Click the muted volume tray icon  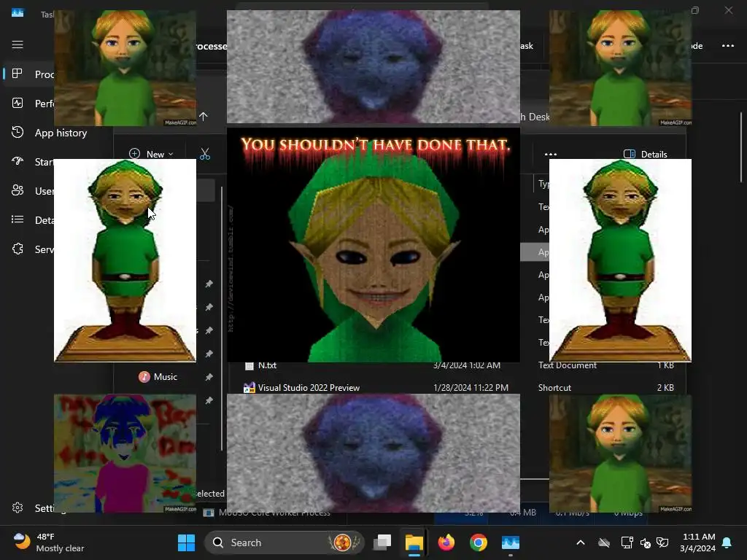(x=646, y=542)
